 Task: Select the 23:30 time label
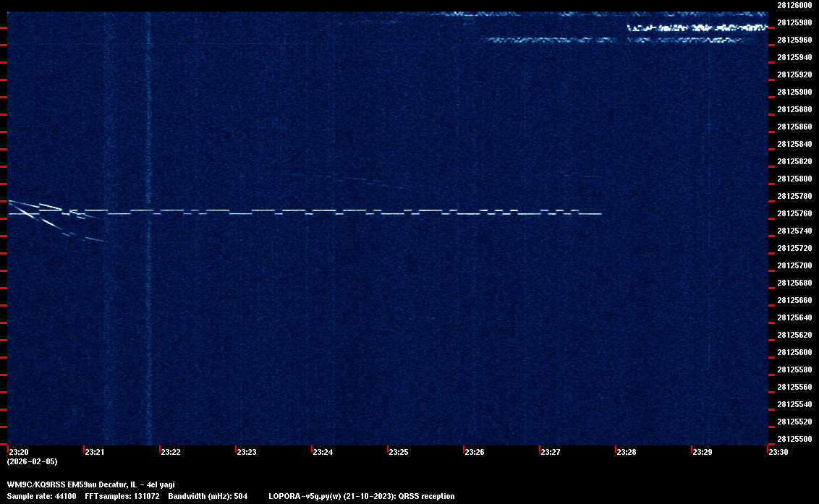click(778, 453)
